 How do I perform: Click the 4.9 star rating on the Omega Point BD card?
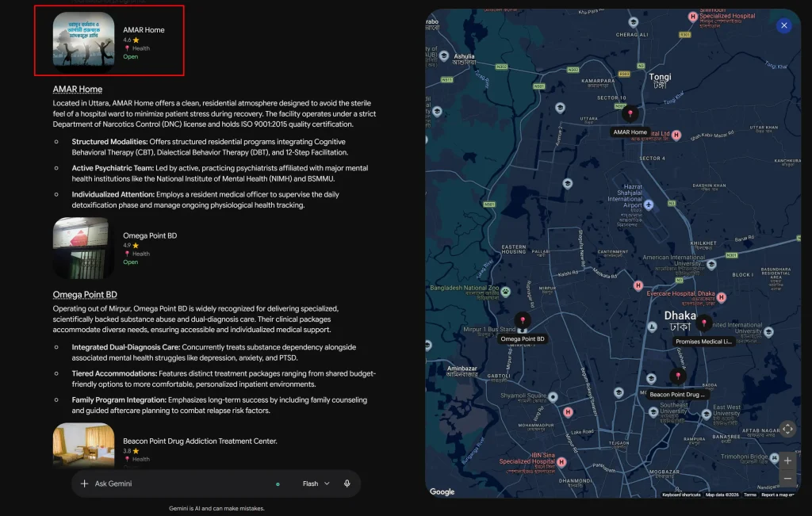pyautogui.click(x=131, y=246)
